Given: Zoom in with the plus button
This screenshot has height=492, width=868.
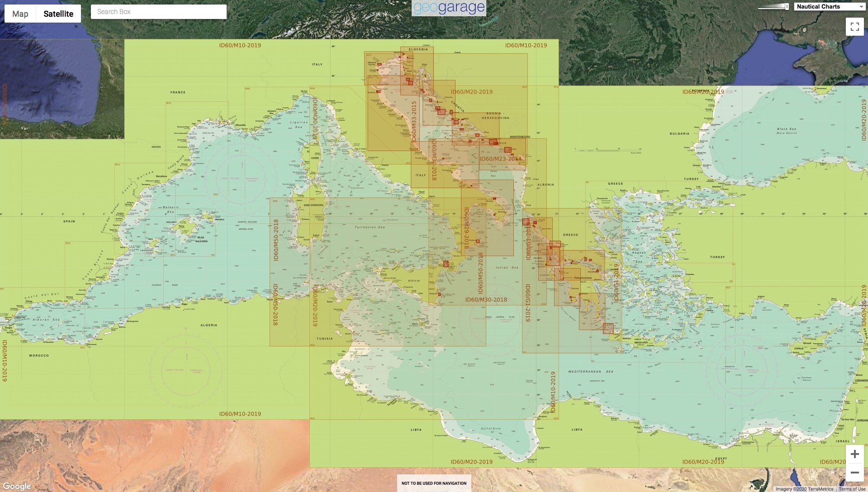Looking at the screenshot, I should pos(854,454).
